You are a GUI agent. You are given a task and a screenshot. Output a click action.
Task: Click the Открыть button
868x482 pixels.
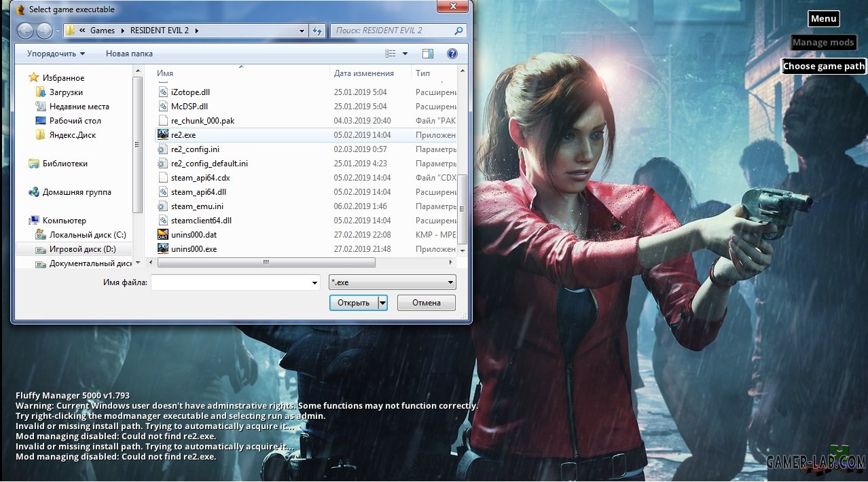[x=353, y=303]
